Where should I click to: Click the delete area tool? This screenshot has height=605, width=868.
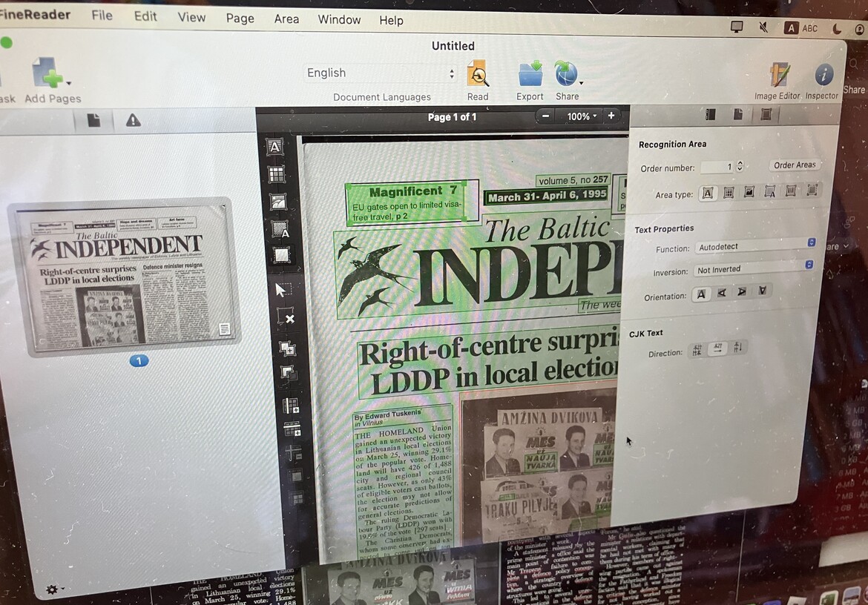[285, 317]
